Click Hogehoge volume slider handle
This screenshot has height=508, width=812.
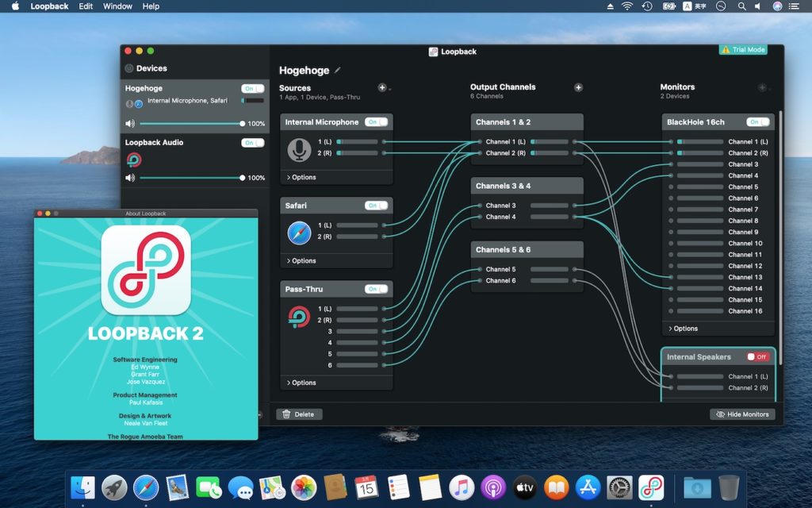pyautogui.click(x=242, y=123)
